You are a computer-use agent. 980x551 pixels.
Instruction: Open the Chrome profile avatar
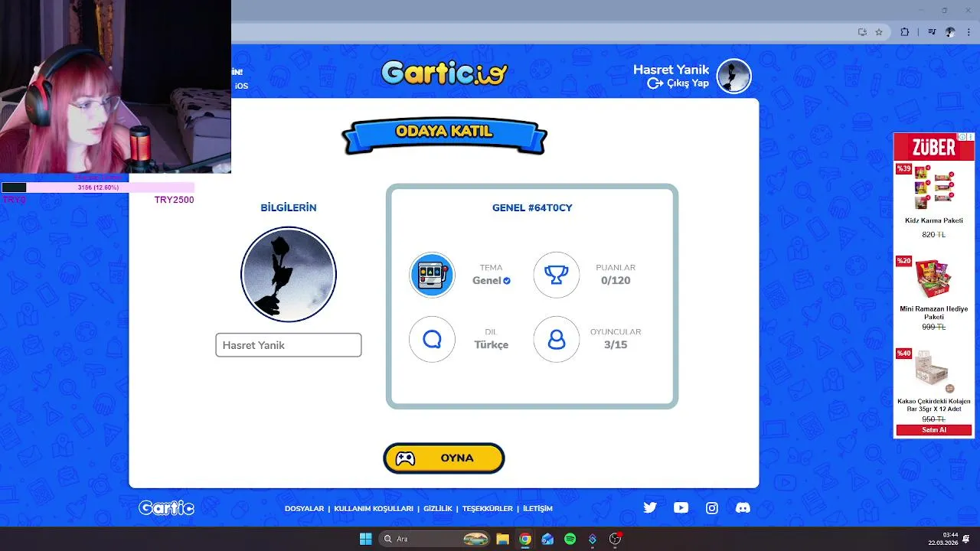[x=950, y=32]
